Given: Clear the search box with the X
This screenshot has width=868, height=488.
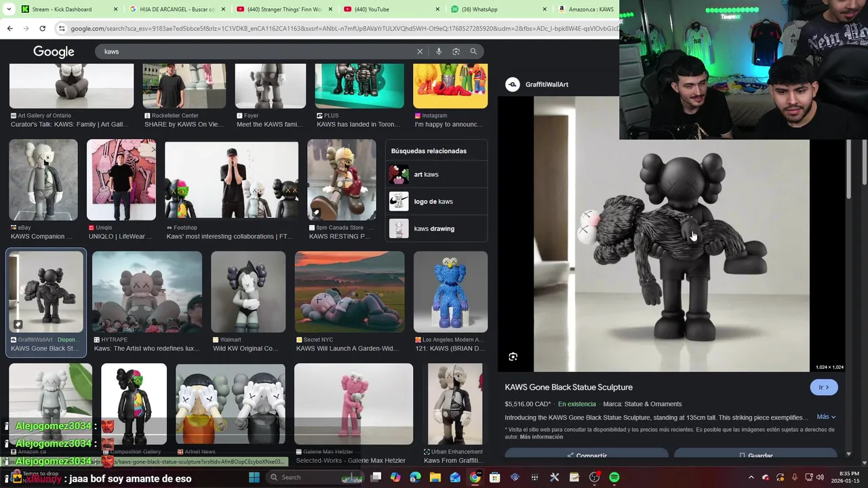Looking at the screenshot, I should coord(420,52).
